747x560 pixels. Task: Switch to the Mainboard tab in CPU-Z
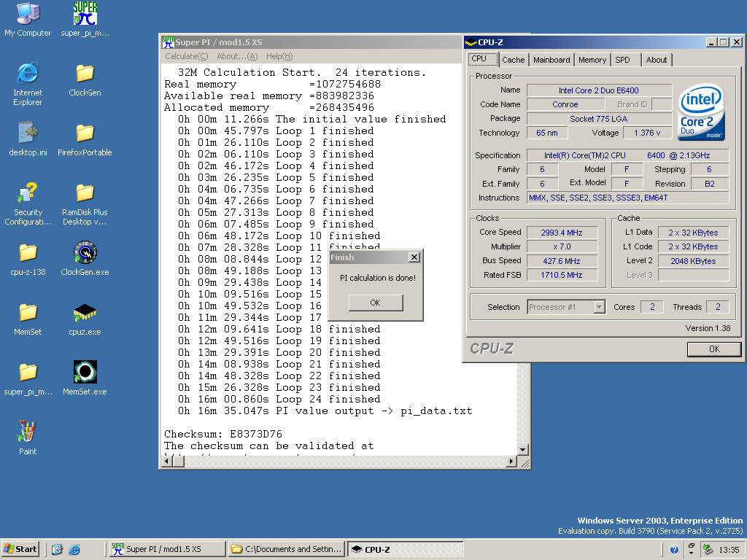[x=551, y=60]
